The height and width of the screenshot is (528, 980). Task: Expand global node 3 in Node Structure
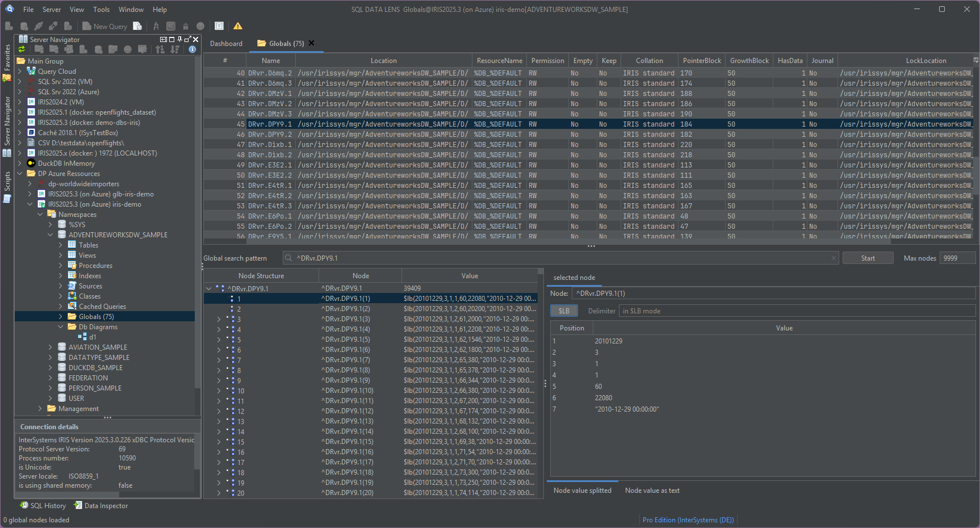(219, 319)
